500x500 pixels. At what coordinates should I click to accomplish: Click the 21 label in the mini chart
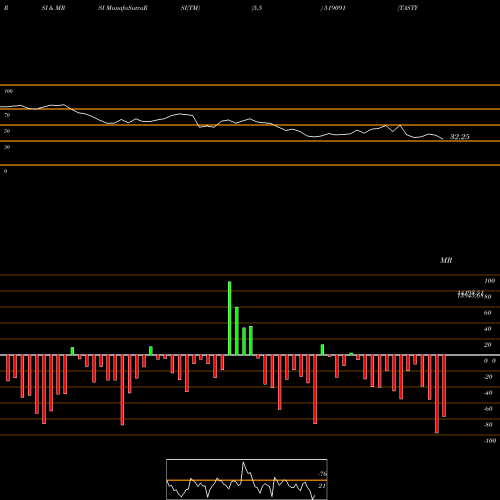click(322, 486)
